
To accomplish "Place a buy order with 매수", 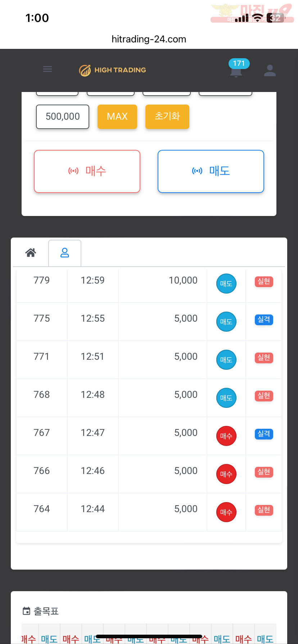I will (x=87, y=171).
